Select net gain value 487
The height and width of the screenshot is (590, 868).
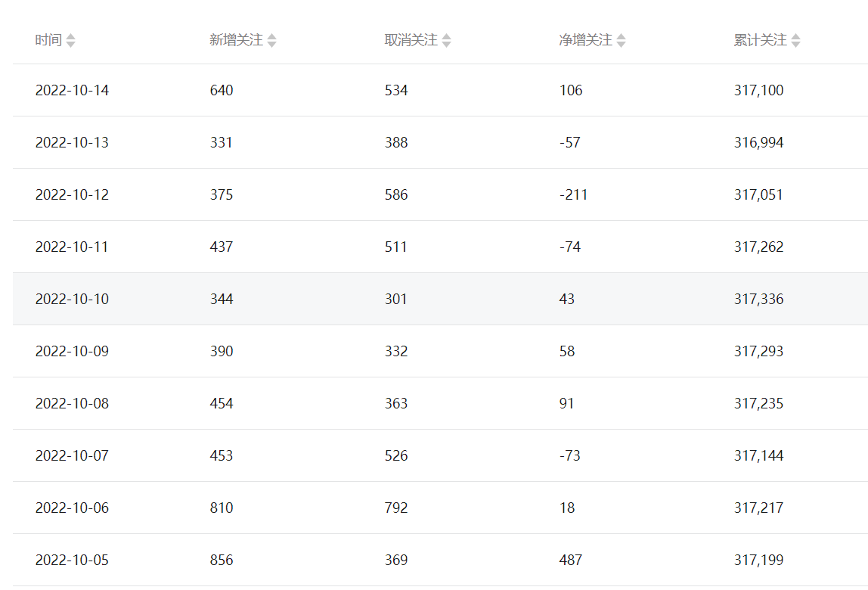[571, 560]
